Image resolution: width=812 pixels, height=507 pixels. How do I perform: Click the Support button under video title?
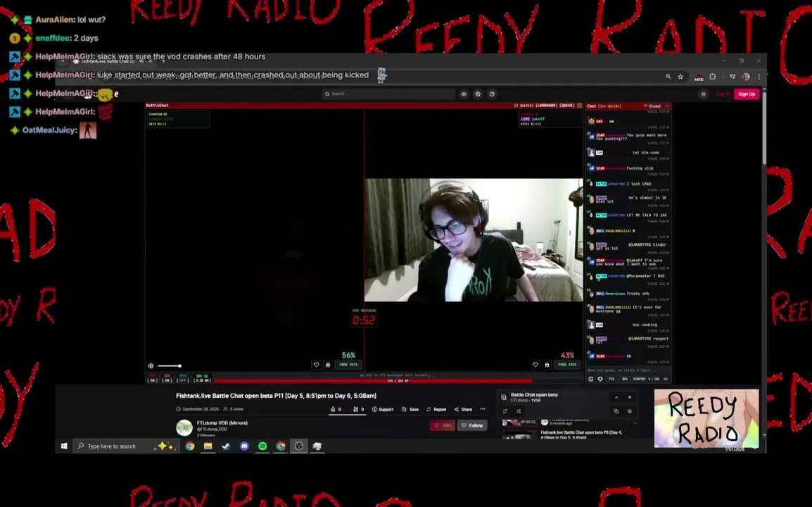point(383,409)
